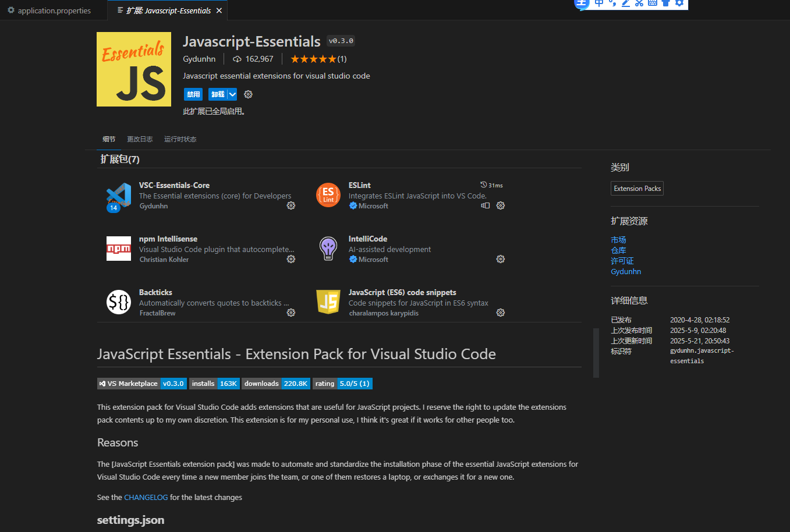The width and height of the screenshot is (790, 532).
Task: Click the IME keyboard icon
Action: [653, 3]
